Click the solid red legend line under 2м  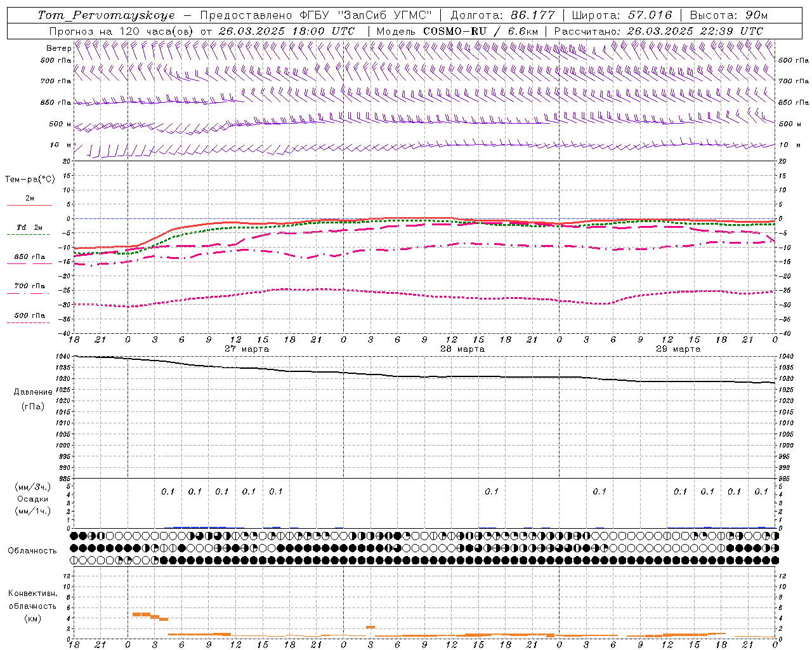(29, 205)
